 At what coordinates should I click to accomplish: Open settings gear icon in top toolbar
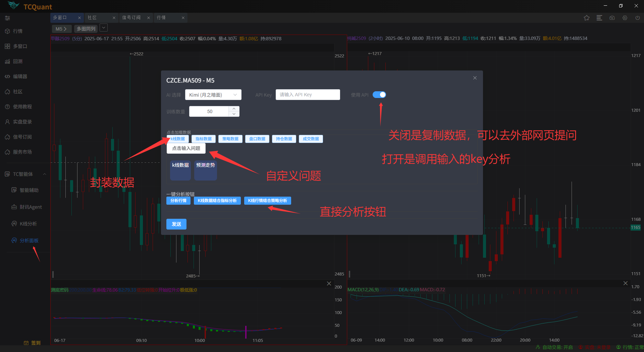(x=625, y=18)
